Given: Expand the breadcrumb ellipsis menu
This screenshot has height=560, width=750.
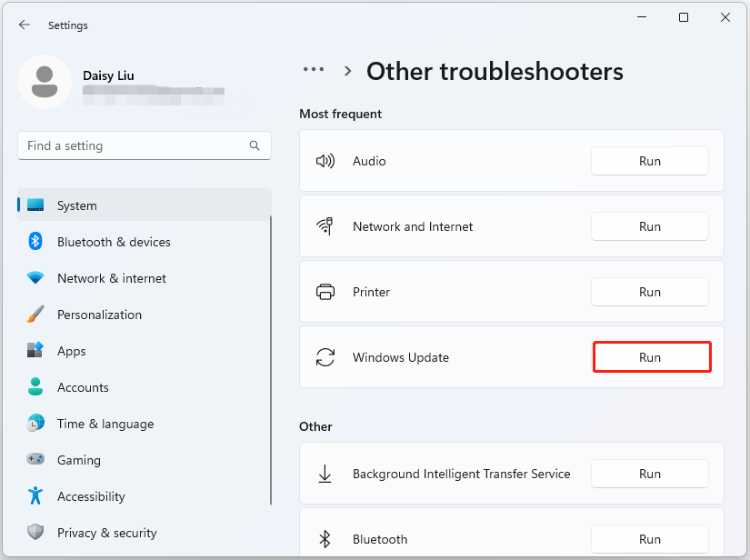Looking at the screenshot, I should (x=314, y=70).
